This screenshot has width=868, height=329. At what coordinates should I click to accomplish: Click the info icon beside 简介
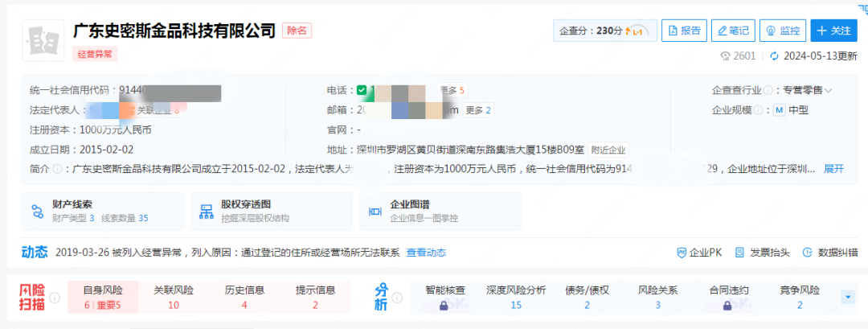click(57, 169)
